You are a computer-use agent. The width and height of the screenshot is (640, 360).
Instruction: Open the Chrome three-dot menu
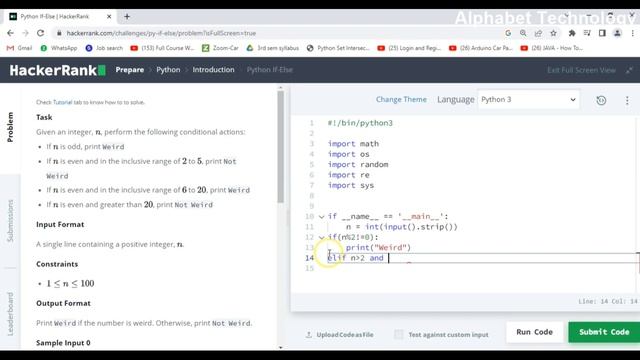632,33
